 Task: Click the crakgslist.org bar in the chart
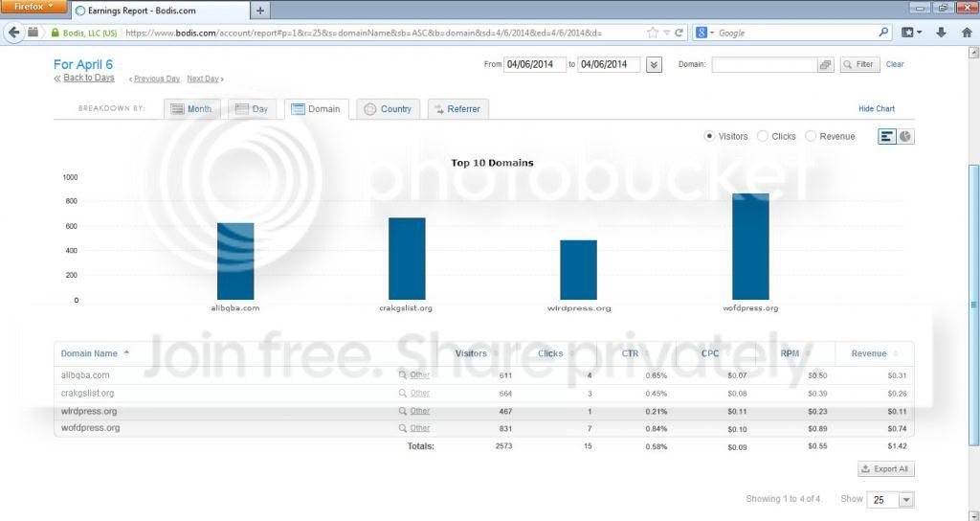pyautogui.click(x=407, y=259)
